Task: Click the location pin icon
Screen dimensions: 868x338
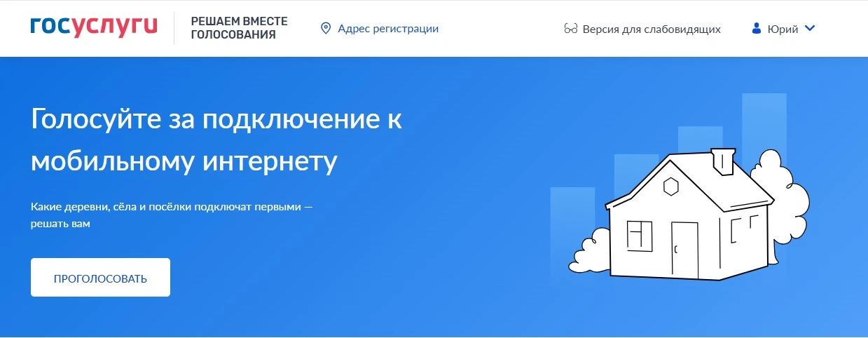Action: pyautogui.click(x=325, y=29)
